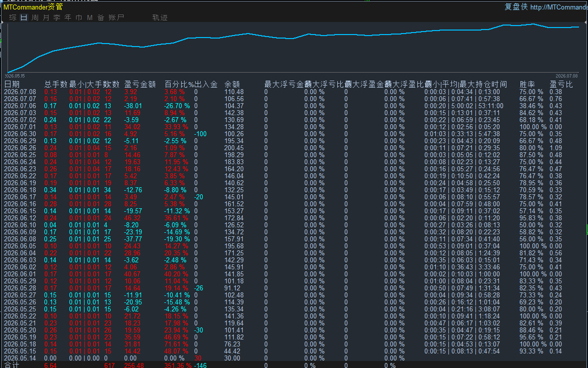Click the 胜率 column header
Screen dimensions: 588x368
click(527, 85)
